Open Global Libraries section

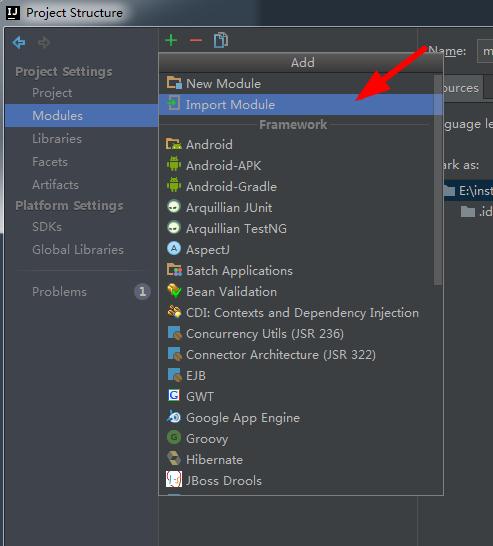tap(81, 250)
